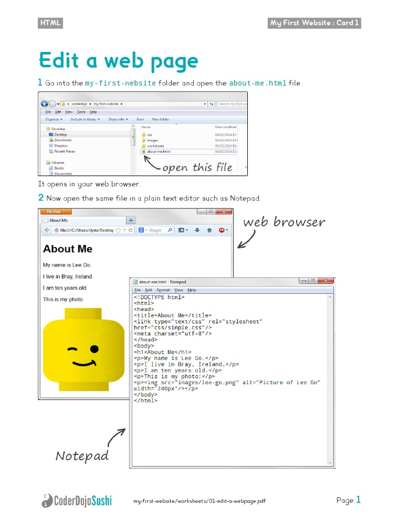
Task: Click the Explorer address bar refresh icon
Action: [x=211, y=104]
